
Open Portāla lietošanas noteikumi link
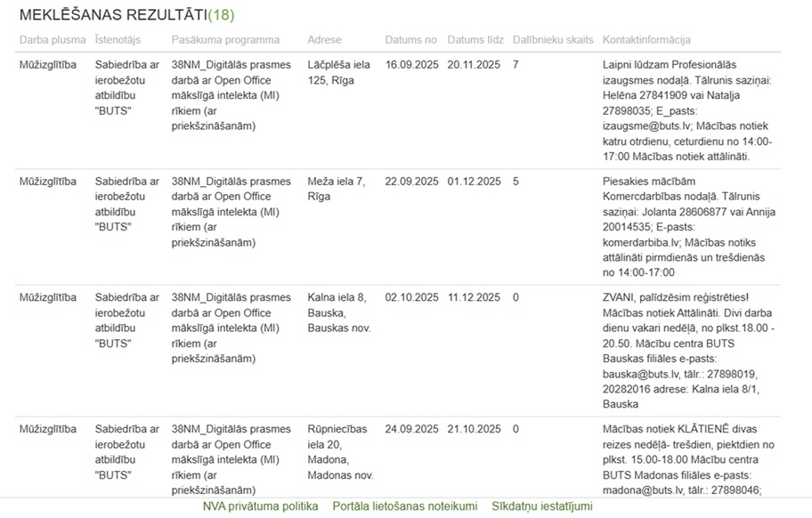coord(405,506)
